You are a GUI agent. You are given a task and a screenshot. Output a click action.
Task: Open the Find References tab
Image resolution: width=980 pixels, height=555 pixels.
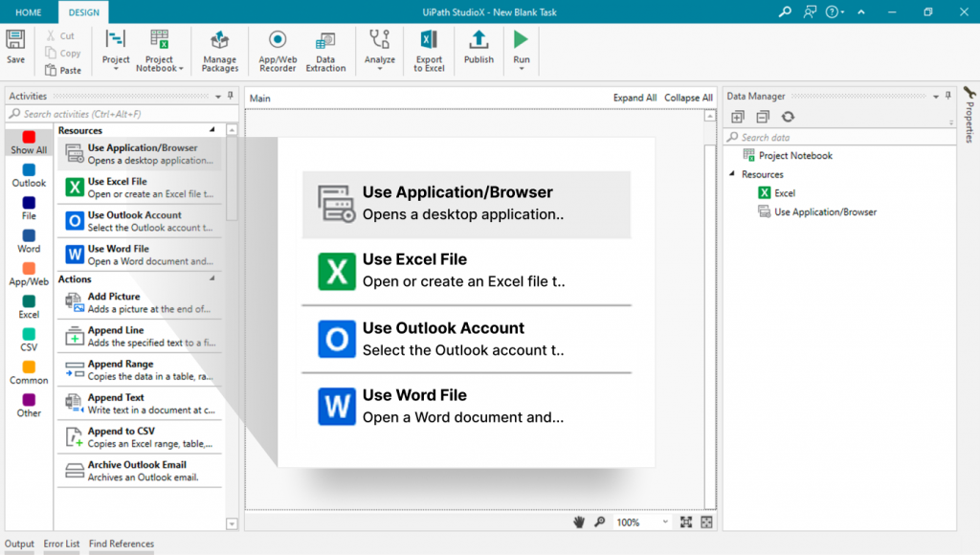pyautogui.click(x=122, y=544)
